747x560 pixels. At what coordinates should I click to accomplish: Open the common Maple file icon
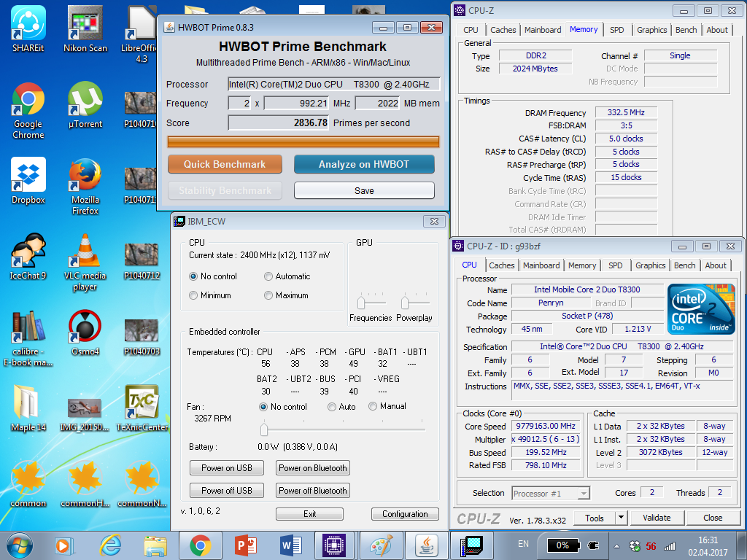[28, 484]
